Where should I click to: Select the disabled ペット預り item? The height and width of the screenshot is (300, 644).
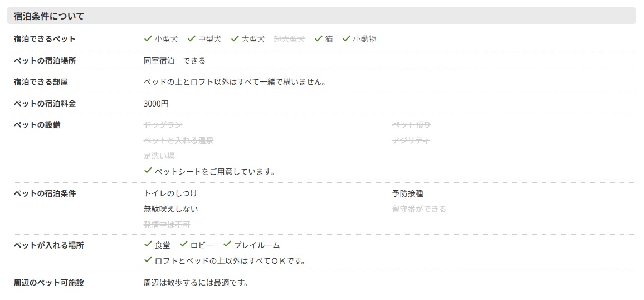(x=411, y=125)
